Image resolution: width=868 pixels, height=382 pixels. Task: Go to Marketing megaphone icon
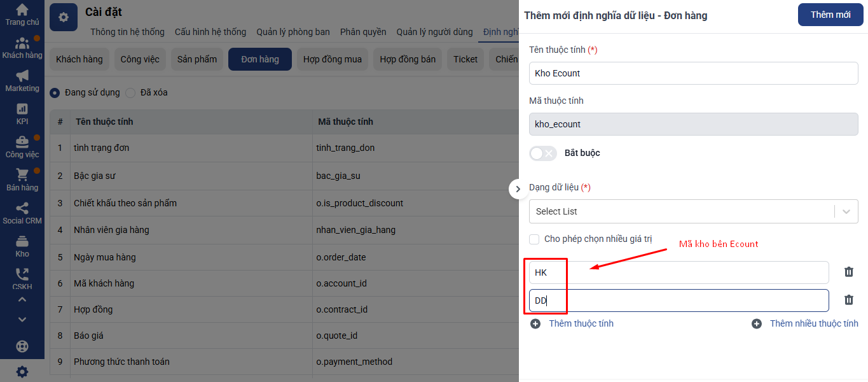coord(22,76)
